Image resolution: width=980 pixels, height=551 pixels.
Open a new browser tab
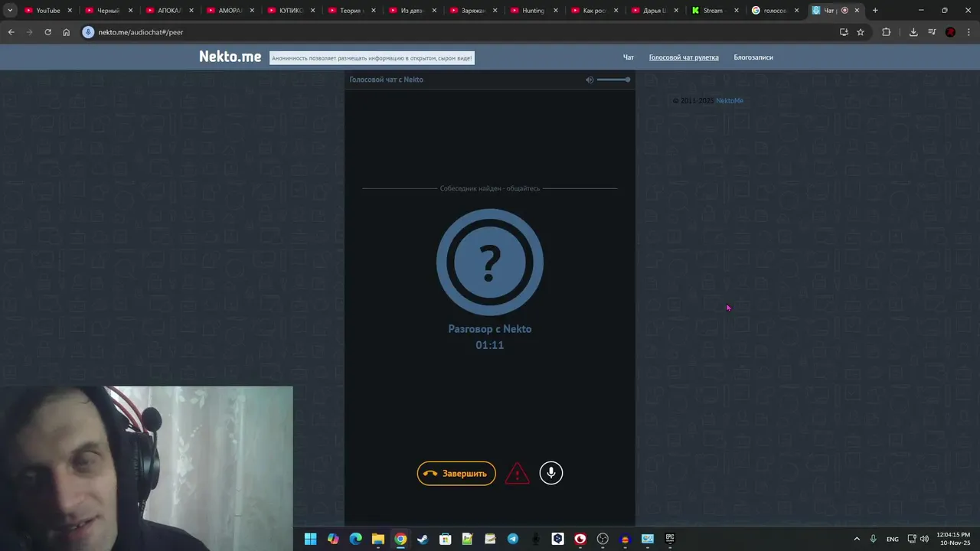pyautogui.click(x=875, y=11)
